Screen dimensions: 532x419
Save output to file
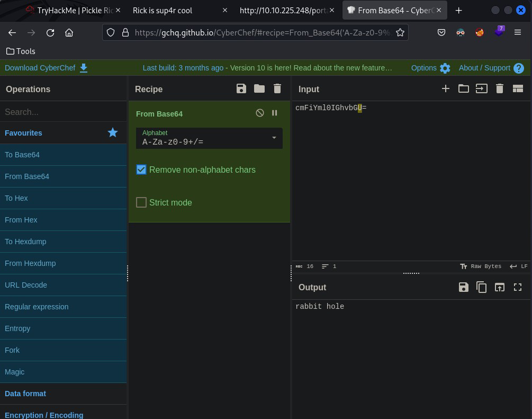[x=464, y=287]
